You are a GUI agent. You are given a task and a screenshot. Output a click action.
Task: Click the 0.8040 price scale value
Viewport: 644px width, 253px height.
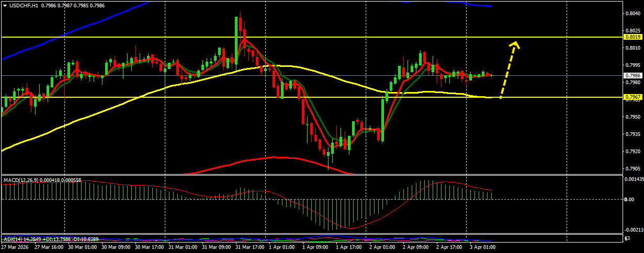pos(633,14)
